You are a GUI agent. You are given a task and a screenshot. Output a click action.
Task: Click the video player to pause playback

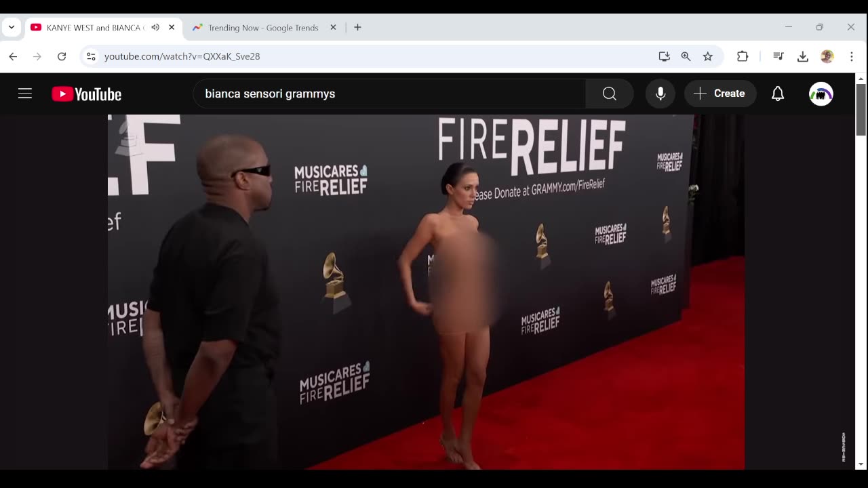426,291
